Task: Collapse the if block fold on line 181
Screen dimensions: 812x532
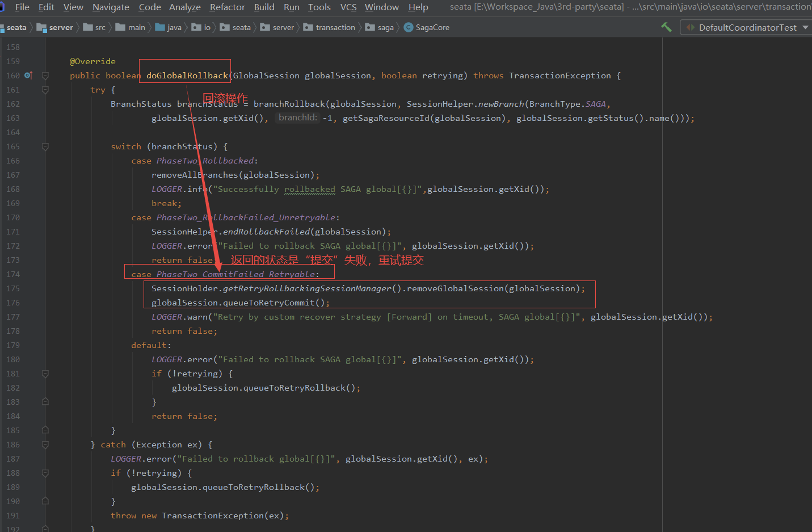Action: coord(45,374)
